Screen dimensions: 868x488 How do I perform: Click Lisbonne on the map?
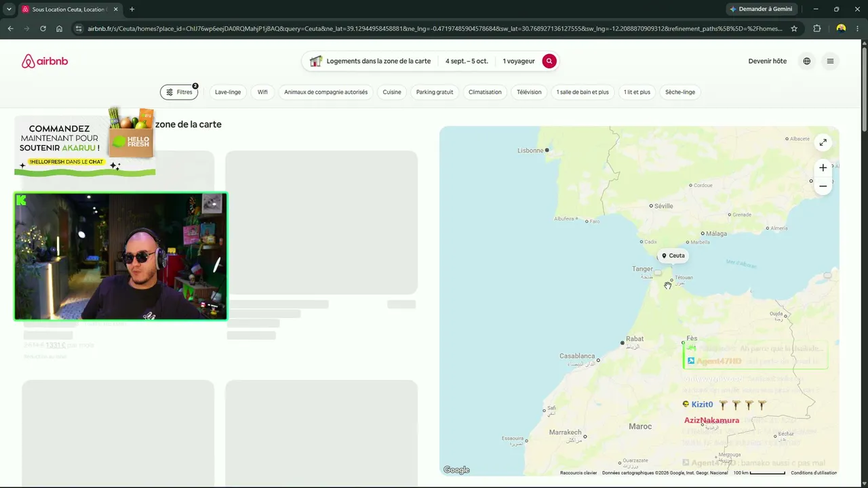pyautogui.click(x=531, y=150)
